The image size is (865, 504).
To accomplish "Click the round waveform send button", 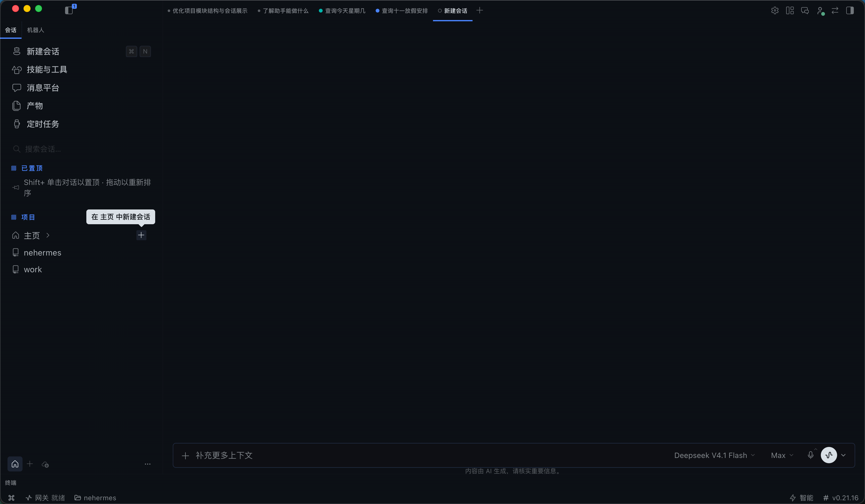I will [x=829, y=455].
